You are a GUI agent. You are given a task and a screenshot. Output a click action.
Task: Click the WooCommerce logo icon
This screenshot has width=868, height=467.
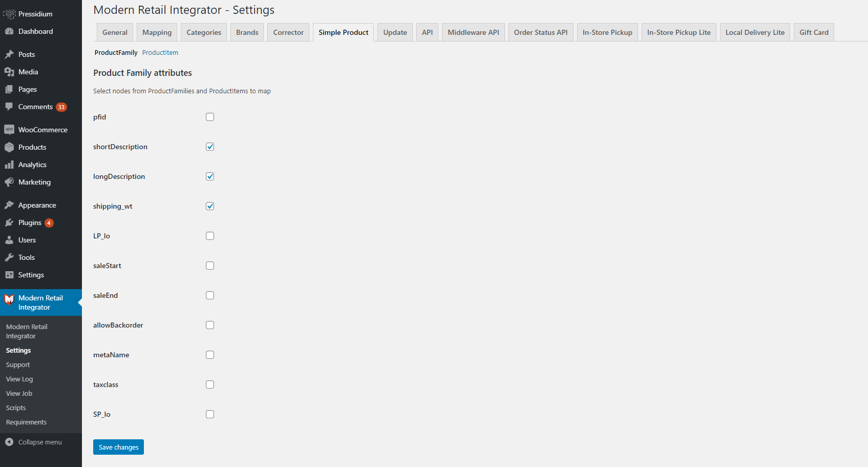point(9,130)
